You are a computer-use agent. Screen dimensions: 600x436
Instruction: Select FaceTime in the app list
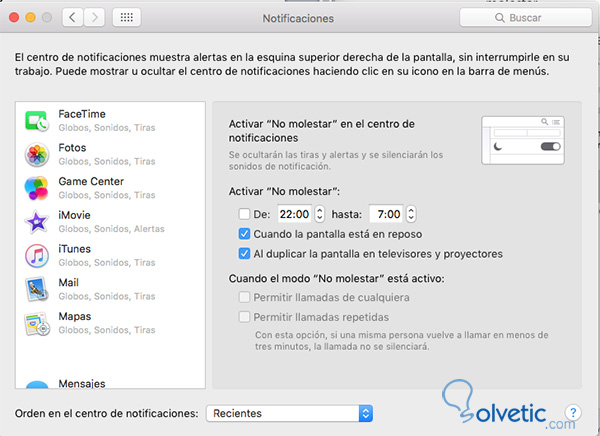(x=110, y=121)
